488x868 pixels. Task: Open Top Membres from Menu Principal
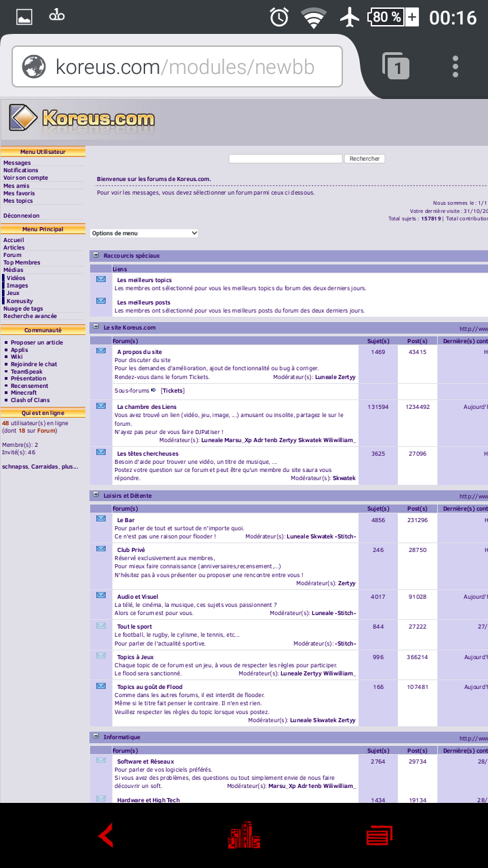coord(22,262)
